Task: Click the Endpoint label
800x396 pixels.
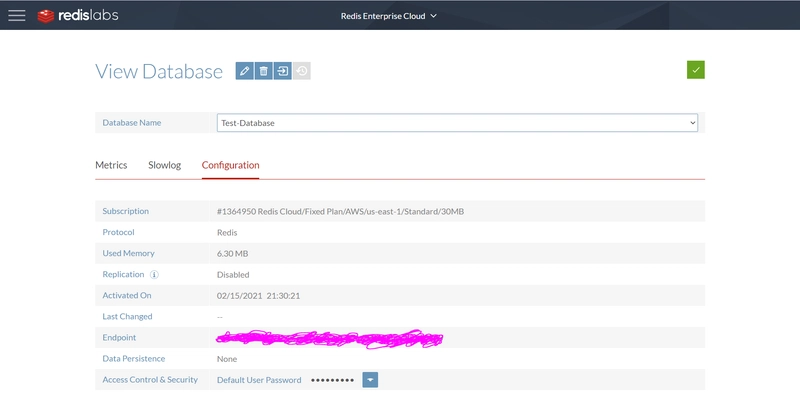Action: (119, 338)
